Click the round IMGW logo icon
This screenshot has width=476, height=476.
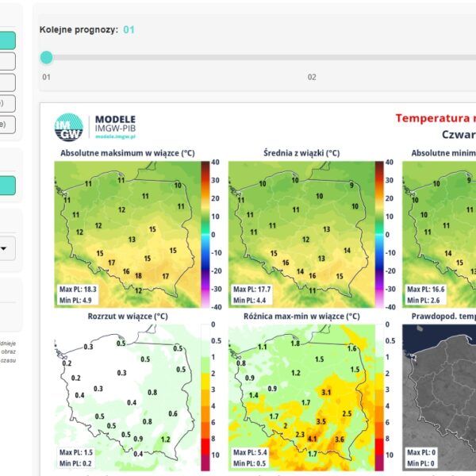[x=68, y=125]
